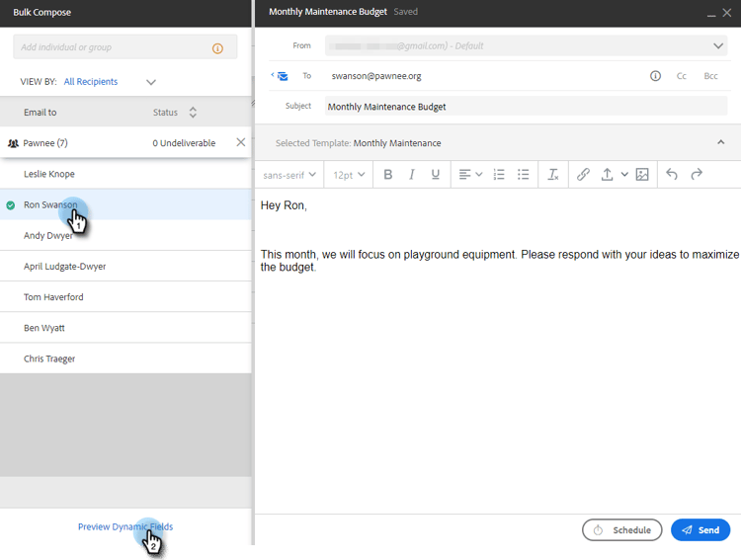Click the upload attachment icon
The width and height of the screenshot is (741, 560).
608,175
